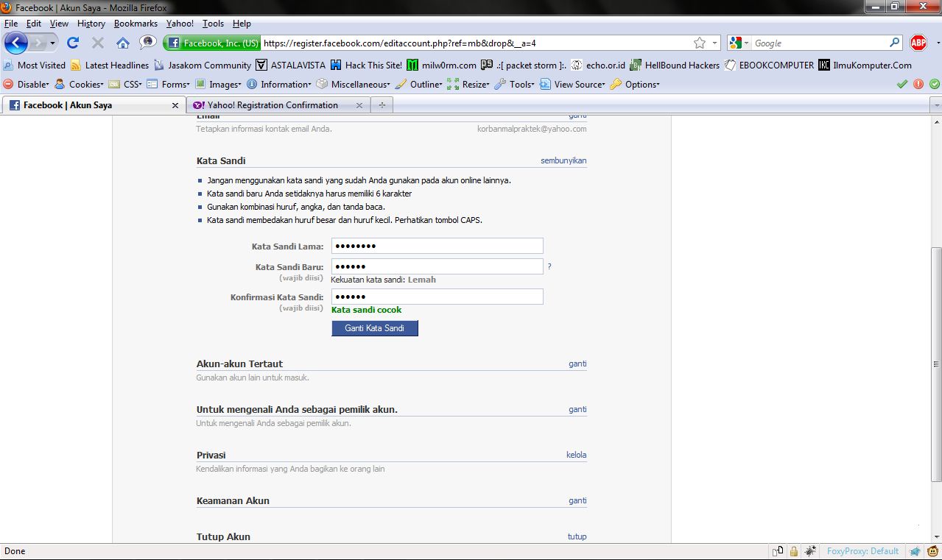Click the Stop loading X icon
Image resolution: width=942 pixels, height=560 pixels.
click(98, 43)
